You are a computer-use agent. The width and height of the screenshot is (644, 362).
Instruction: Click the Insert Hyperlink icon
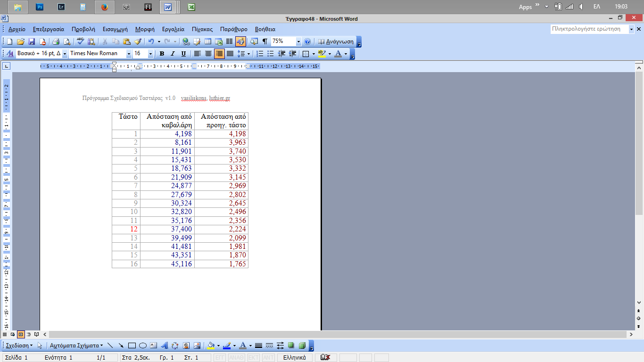coord(186,41)
